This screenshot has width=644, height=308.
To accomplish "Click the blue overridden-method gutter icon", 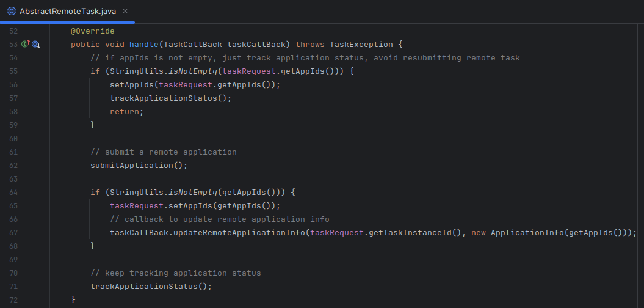I will click(x=36, y=45).
